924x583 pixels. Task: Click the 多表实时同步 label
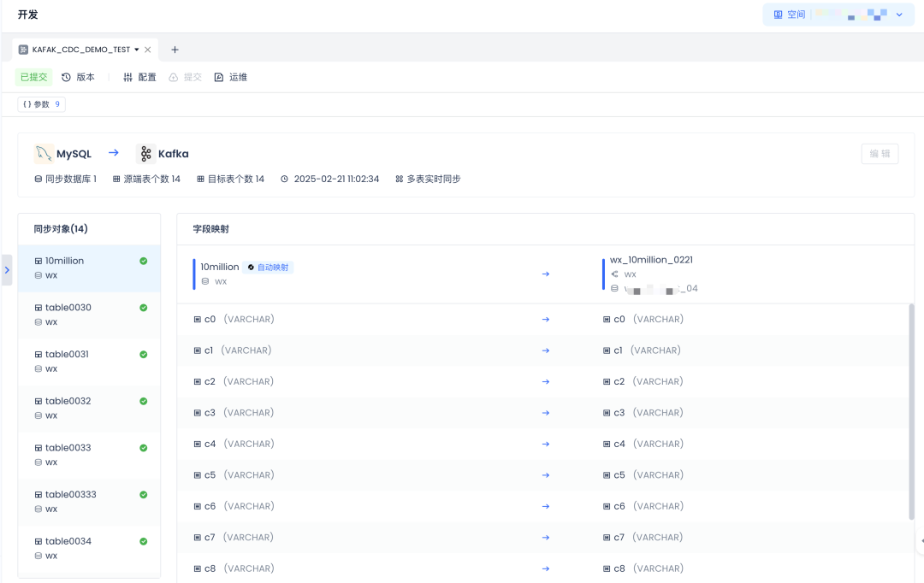coord(428,179)
